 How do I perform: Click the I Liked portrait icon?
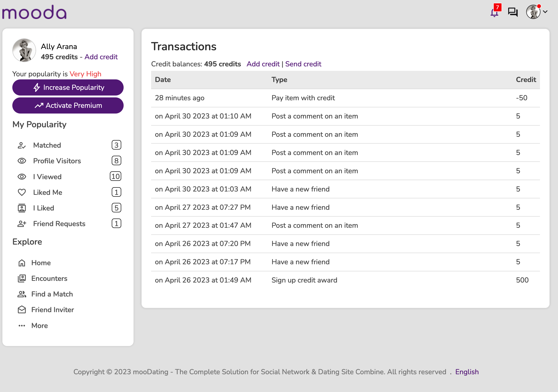[22, 208]
